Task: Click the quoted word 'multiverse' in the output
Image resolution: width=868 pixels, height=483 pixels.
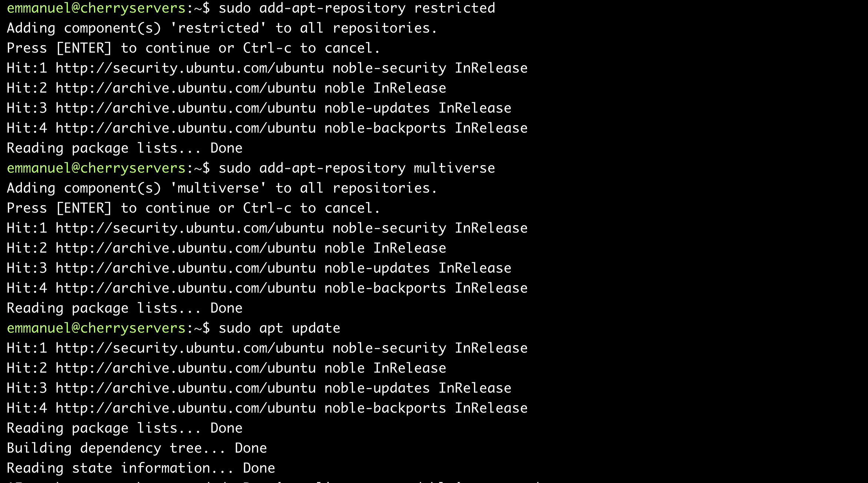Action: click(218, 188)
